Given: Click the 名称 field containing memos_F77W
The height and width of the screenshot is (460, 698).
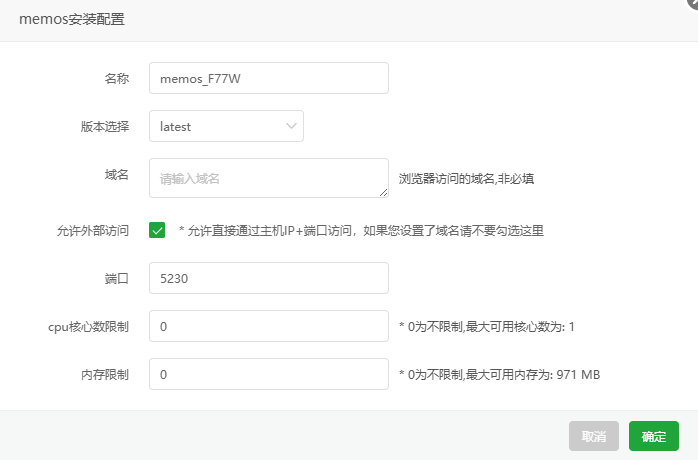Looking at the screenshot, I should 269,78.
